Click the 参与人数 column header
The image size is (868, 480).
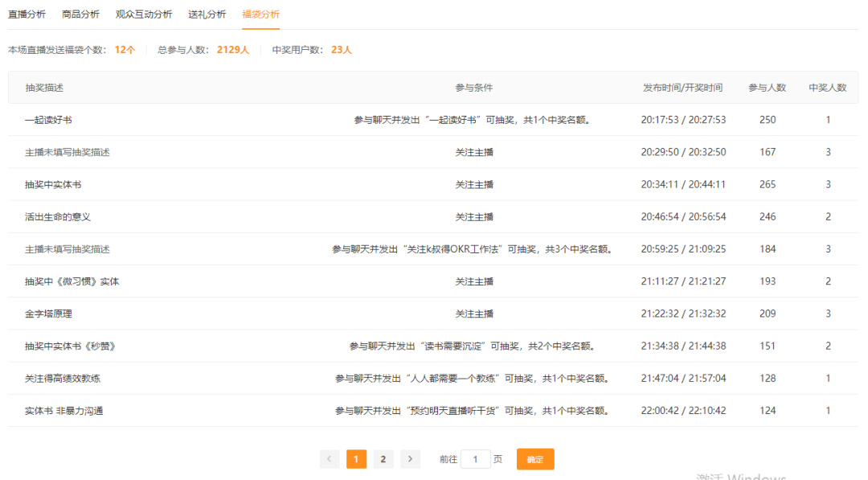coord(768,88)
